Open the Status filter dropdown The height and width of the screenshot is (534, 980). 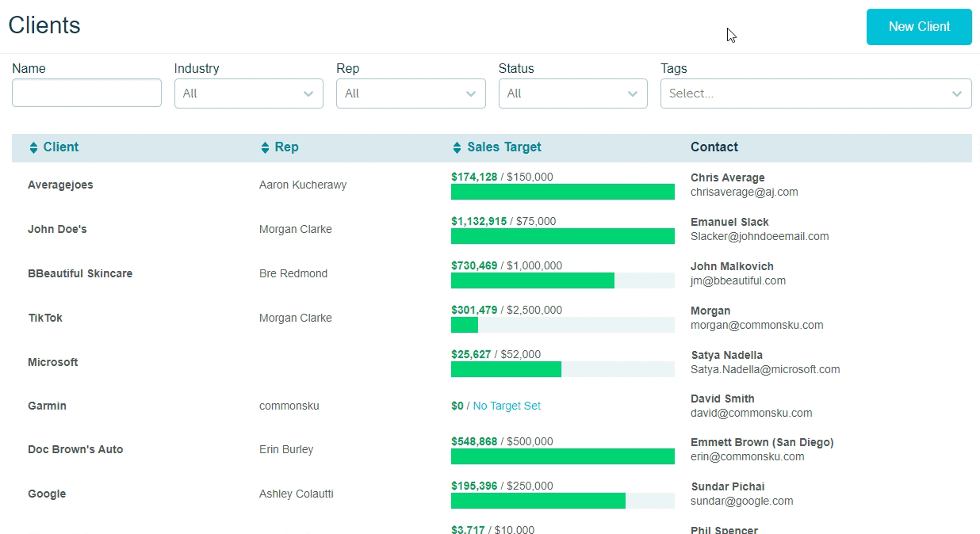[572, 93]
